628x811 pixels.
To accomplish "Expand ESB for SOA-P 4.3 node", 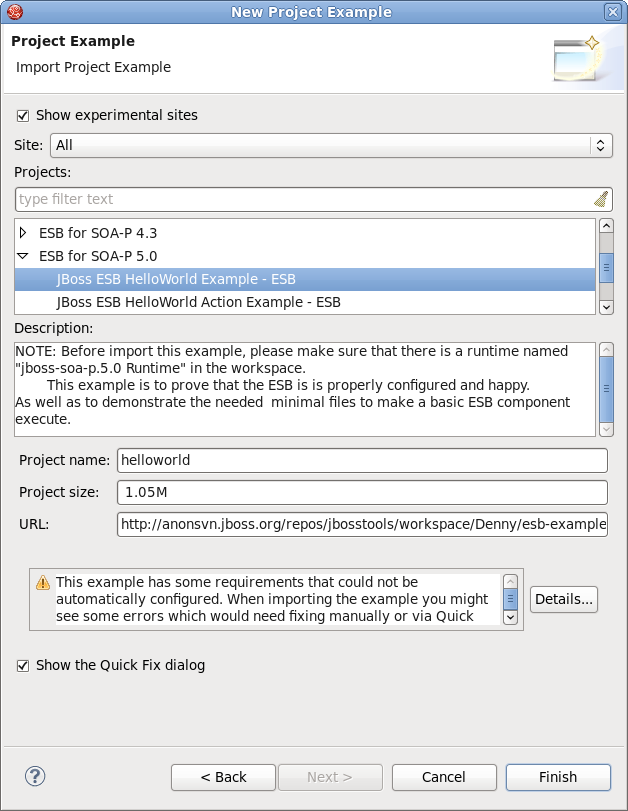I will [23, 233].
